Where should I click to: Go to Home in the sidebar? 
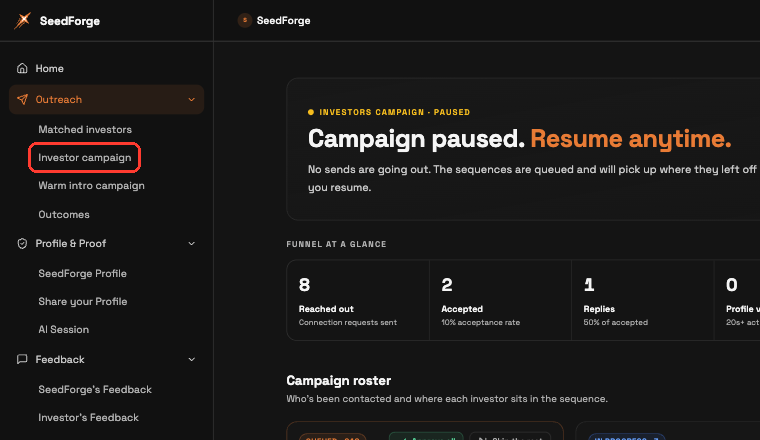pos(49,68)
